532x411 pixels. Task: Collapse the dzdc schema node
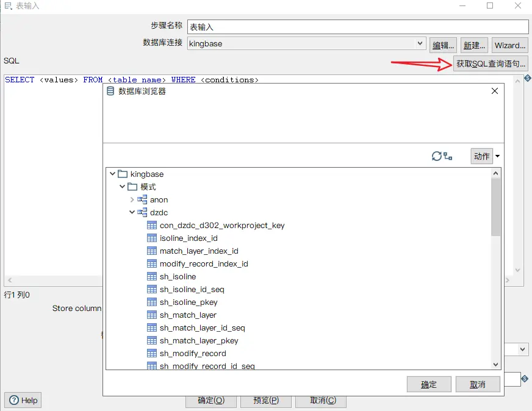coord(132,212)
